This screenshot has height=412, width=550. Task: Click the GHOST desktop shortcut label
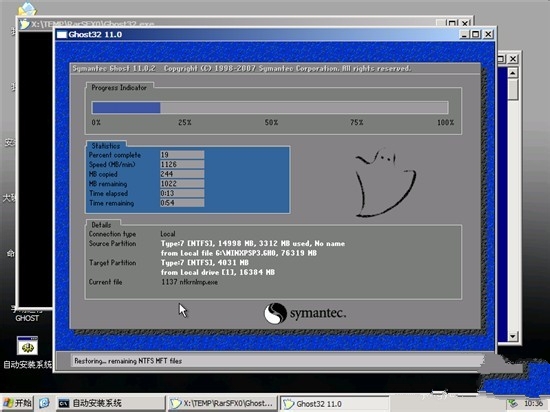click(x=27, y=318)
